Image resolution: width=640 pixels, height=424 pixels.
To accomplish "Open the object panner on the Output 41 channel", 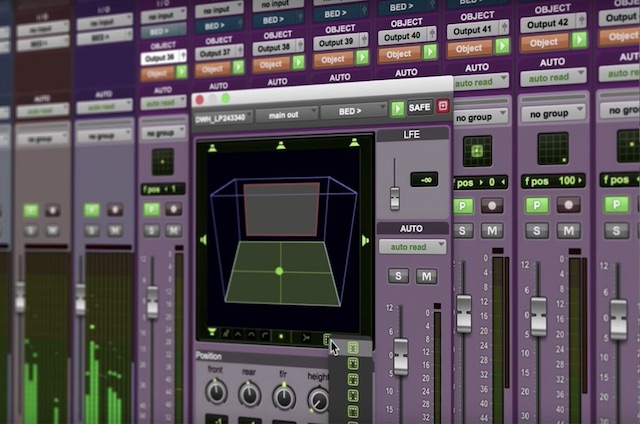I will [502, 46].
